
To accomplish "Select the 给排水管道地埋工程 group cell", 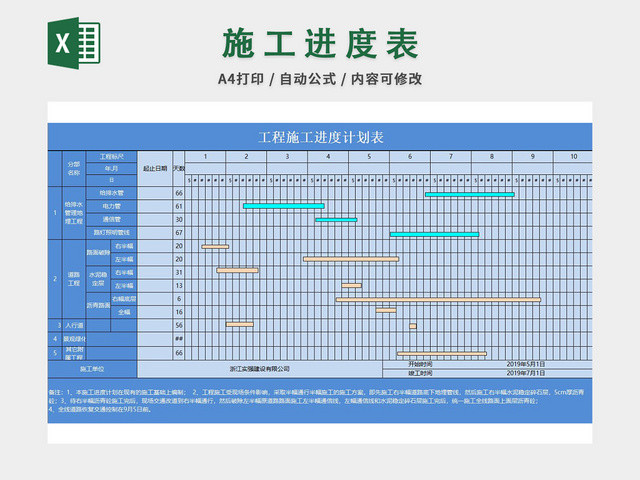I will tap(74, 213).
